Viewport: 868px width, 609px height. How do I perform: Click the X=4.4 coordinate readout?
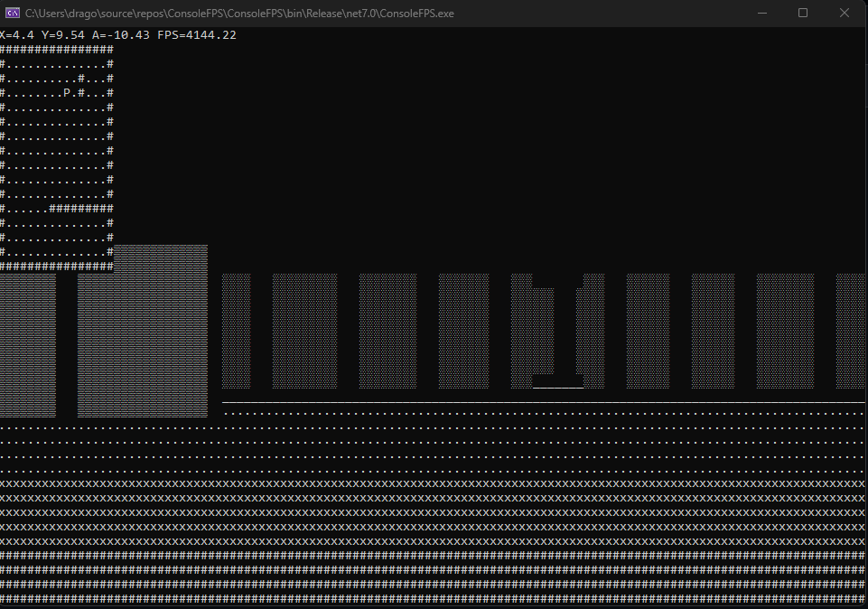tap(17, 35)
